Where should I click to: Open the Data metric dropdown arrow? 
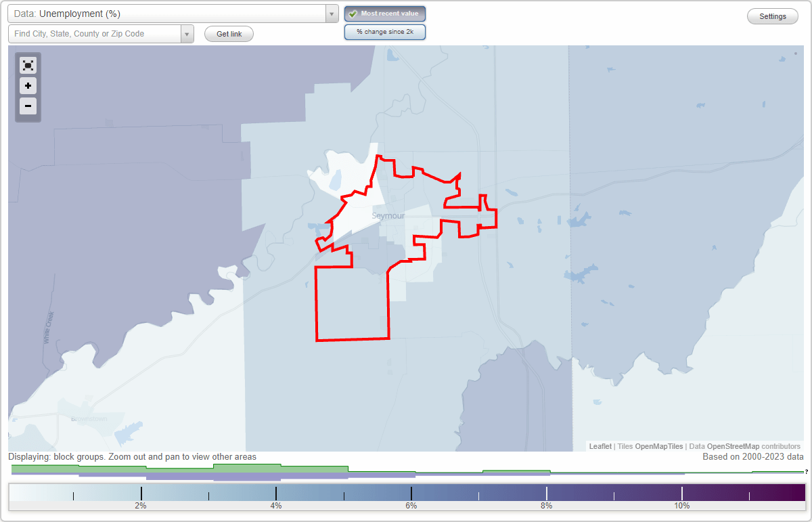click(x=330, y=13)
